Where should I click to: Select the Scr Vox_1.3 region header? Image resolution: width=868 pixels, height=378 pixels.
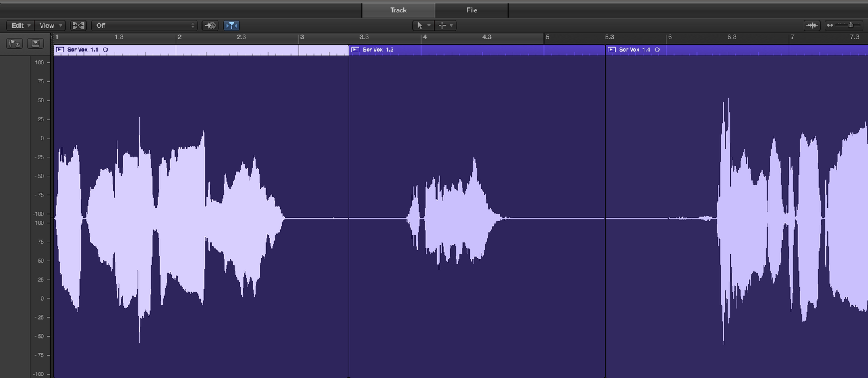point(477,50)
